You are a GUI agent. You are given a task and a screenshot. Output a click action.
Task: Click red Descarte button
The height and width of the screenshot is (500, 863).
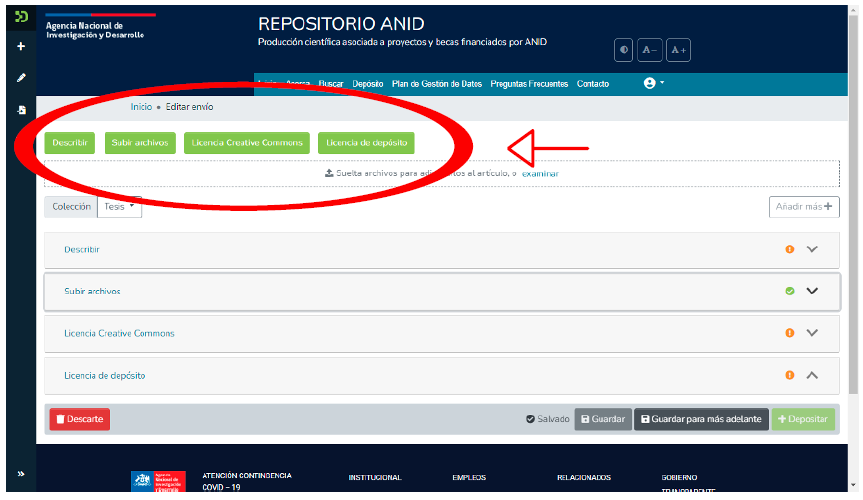pos(80,419)
